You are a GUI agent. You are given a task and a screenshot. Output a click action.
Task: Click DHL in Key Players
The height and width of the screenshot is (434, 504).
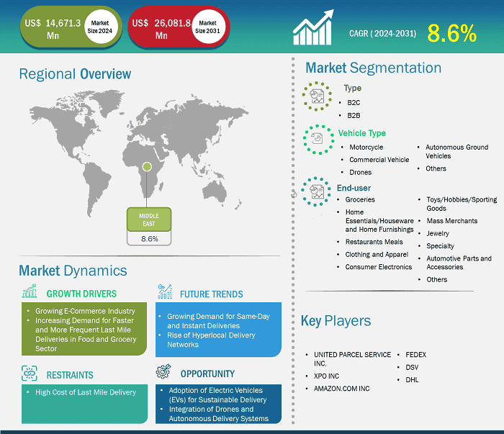click(x=412, y=380)
